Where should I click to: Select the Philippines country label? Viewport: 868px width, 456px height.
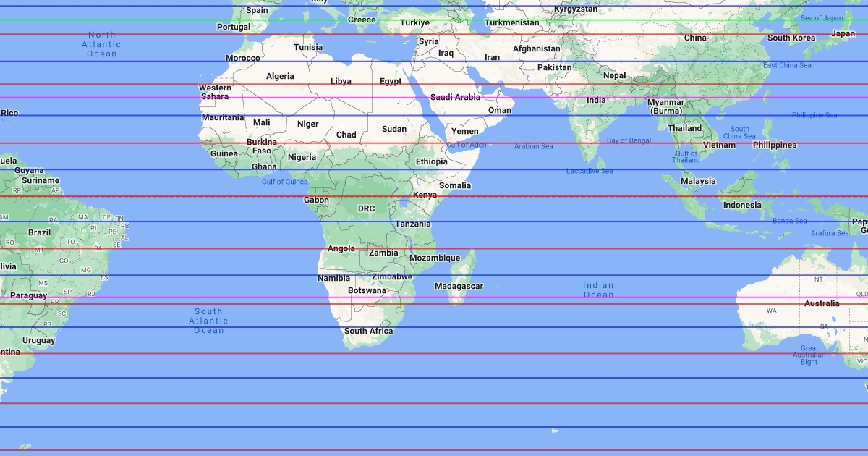pos(774,145)
